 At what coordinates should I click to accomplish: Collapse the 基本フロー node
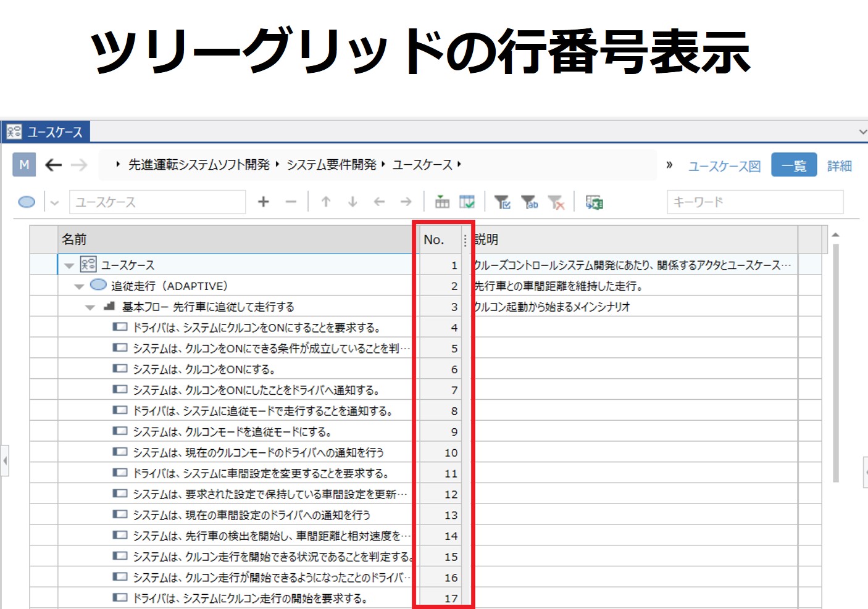pyautogui.click(x=90, y=307)
